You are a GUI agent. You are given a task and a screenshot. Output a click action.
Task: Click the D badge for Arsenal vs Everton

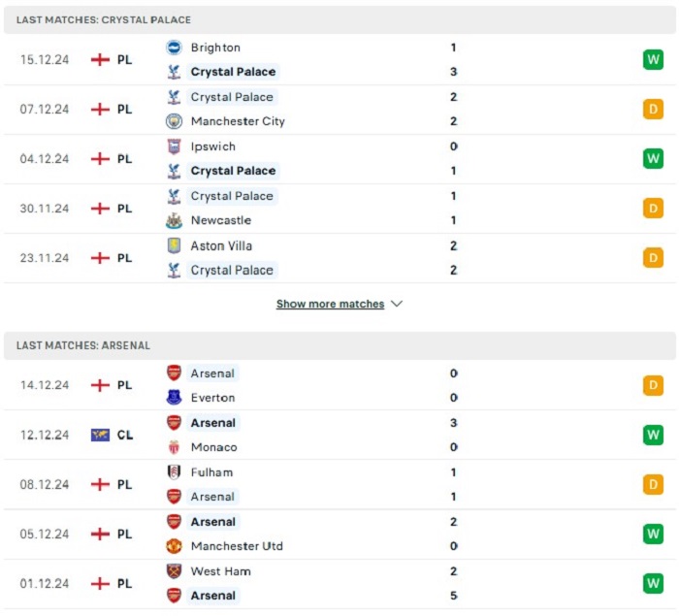(653, 385)
